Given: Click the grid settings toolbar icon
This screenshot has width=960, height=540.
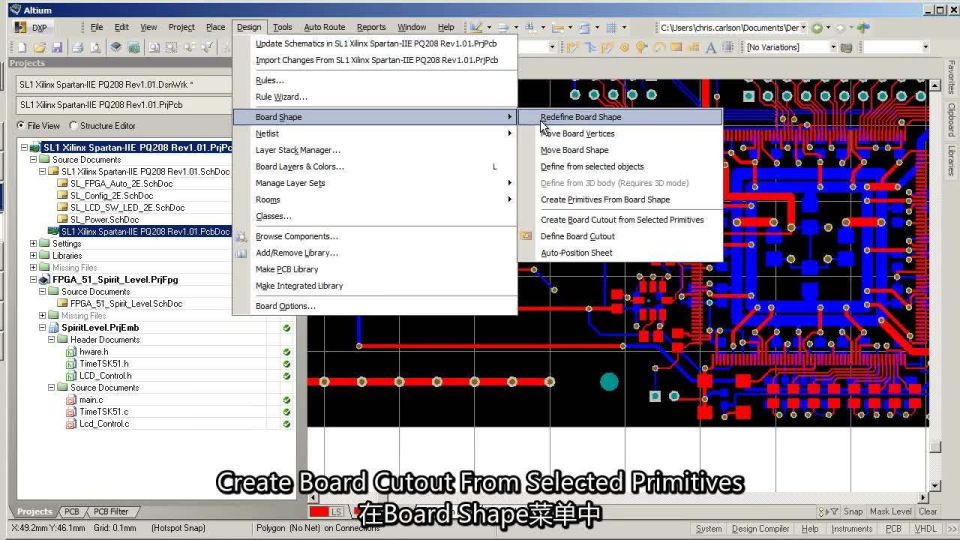Looking at the screenshot, I should click(611, 28).
